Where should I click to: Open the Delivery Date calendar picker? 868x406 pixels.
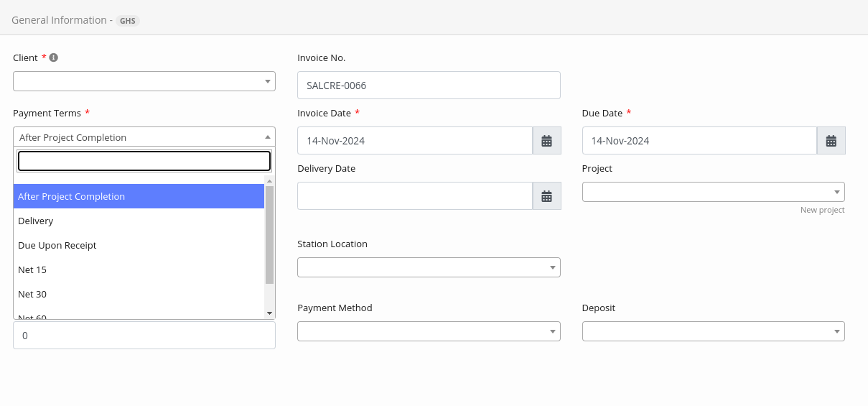546,196
